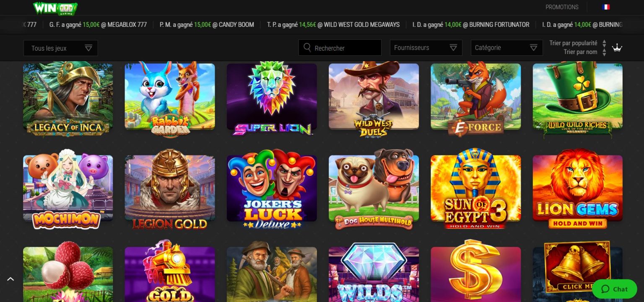Image resolution: width=644 pixels, height=302 pixels.
Task: Click the Trier par popularité label
Action: coord(573,43)
